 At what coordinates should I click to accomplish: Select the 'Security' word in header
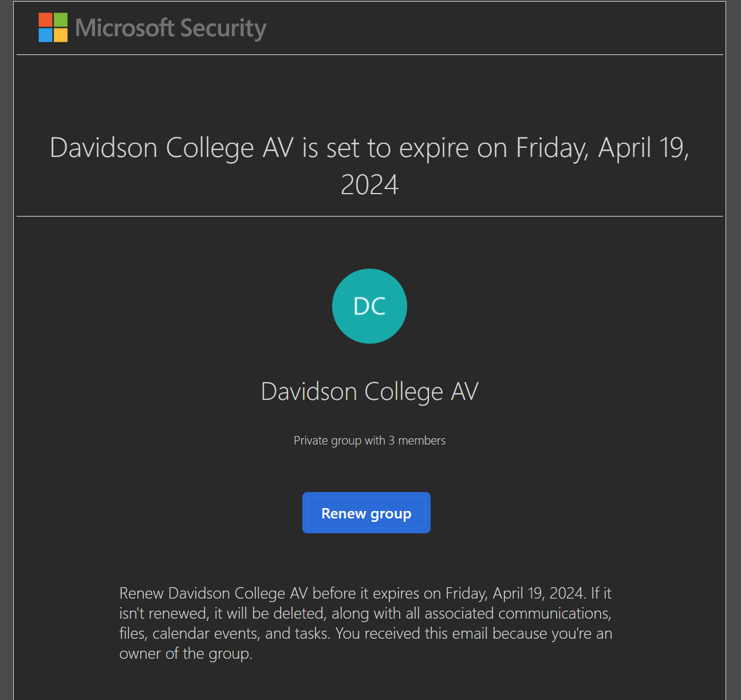223,29
